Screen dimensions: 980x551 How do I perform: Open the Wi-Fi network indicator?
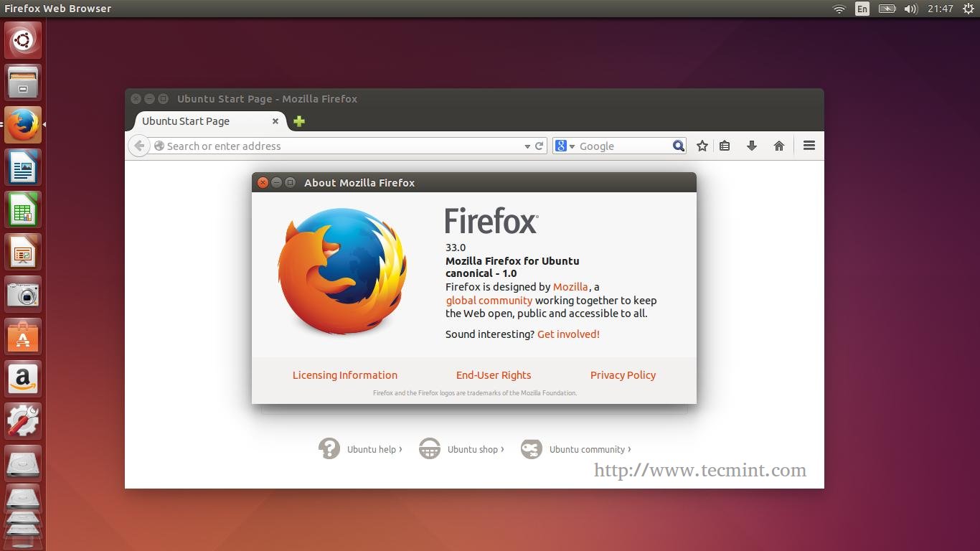pyautogui.click(x=839, y=9)
